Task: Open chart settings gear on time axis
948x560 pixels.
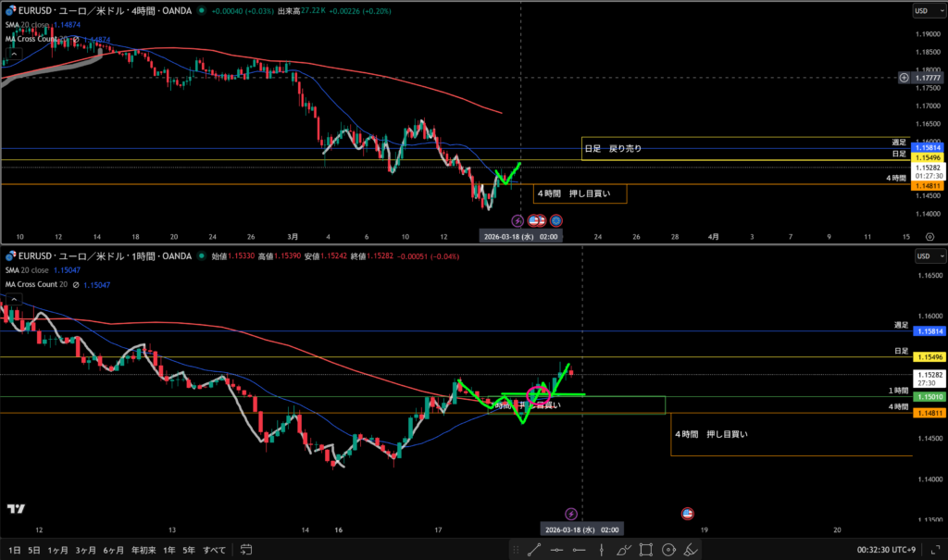Action: (x=929, y=237)
